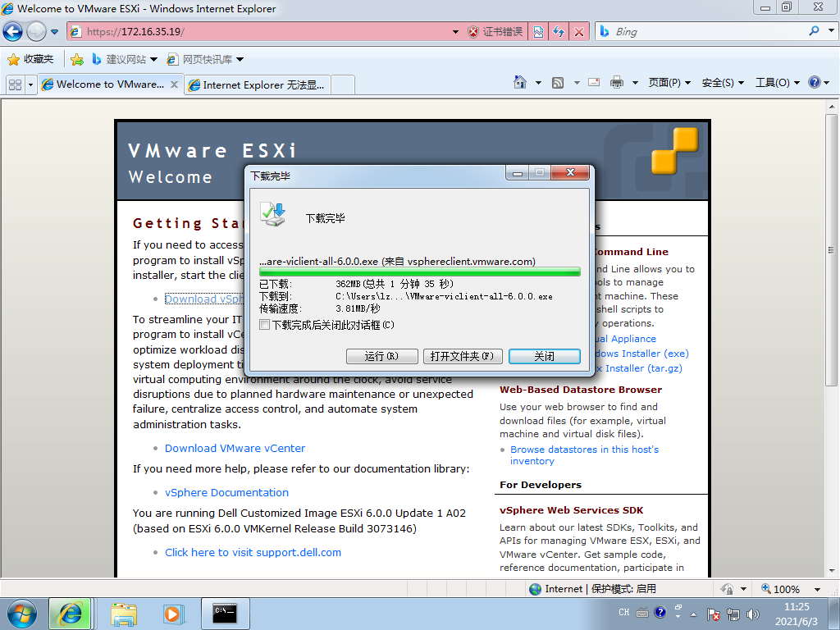This screenshot has height=630, width=840.
Task: Click 运行(R) button in download dialog
Action: pyautogui.click(x=382, y=356)
